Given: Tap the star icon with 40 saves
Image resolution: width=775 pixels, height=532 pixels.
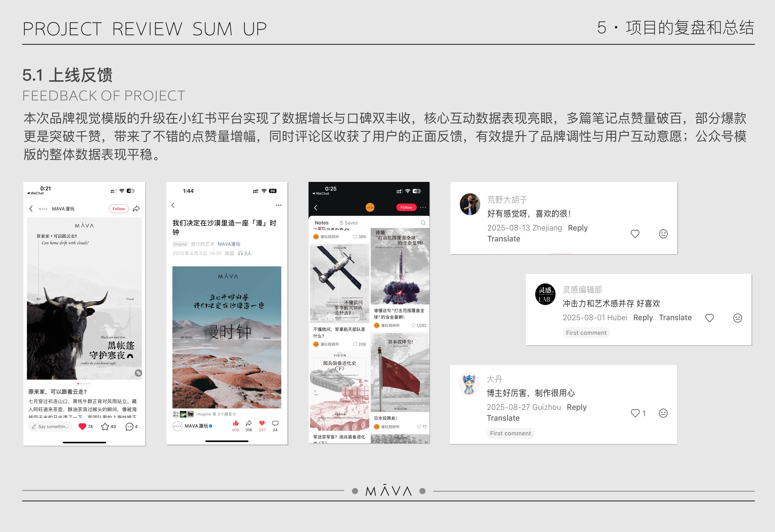Looking at the screenshot, I should [x=105, y=426].
